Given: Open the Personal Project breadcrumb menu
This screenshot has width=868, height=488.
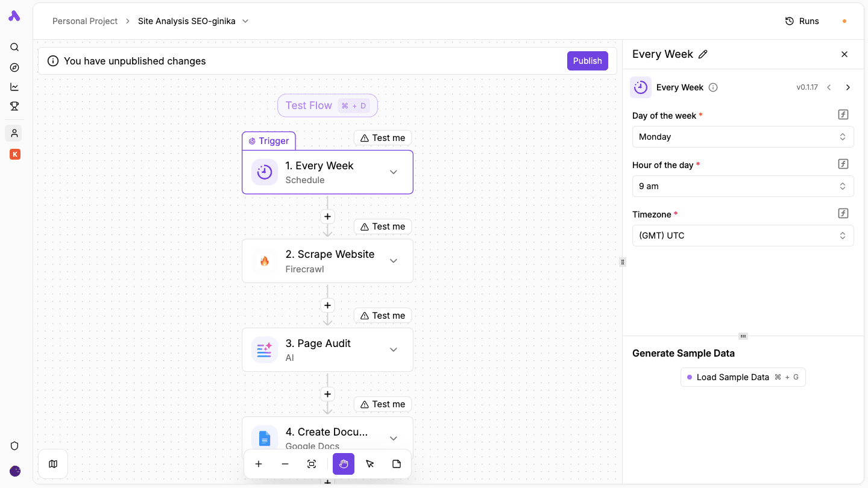Looking at the screenshot, I should click(85, 20).
